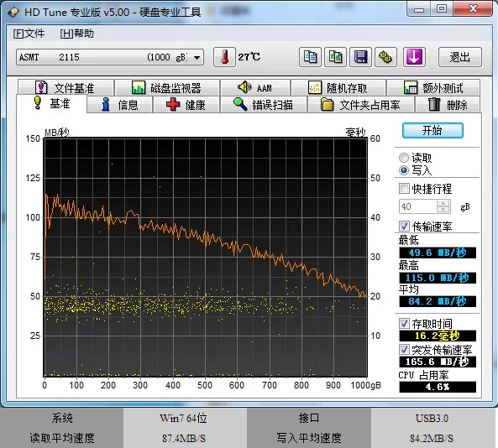
Task: Select the 读取 read radio button
Action: (x=404, y=158)
